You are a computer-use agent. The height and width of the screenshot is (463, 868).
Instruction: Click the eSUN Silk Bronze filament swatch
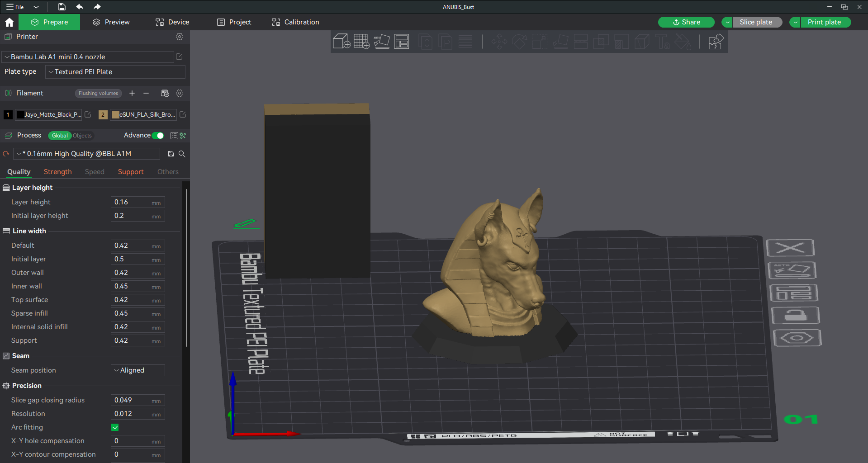tap(116, 115)
